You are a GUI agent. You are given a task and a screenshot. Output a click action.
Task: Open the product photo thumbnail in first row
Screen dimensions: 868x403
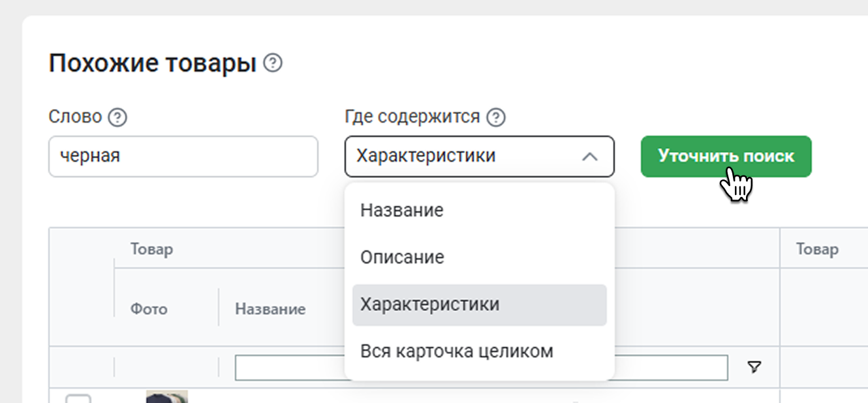click(x=166, y=396)
